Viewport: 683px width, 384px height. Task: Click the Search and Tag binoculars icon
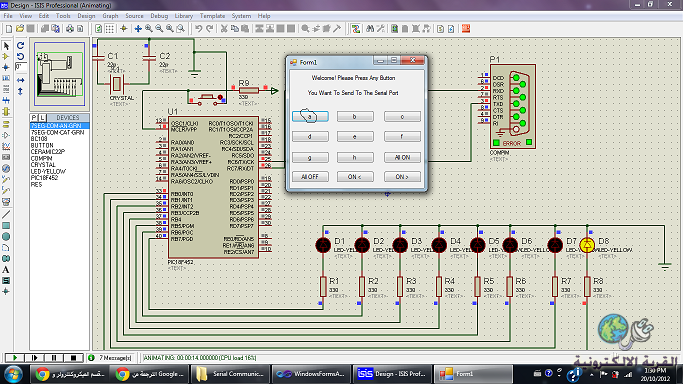(x=370, y=29)
